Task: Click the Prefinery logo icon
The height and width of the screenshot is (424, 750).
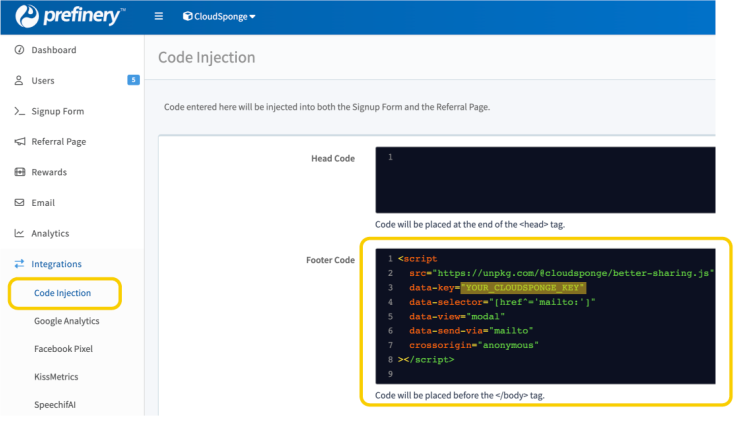Action: point(27,17)
